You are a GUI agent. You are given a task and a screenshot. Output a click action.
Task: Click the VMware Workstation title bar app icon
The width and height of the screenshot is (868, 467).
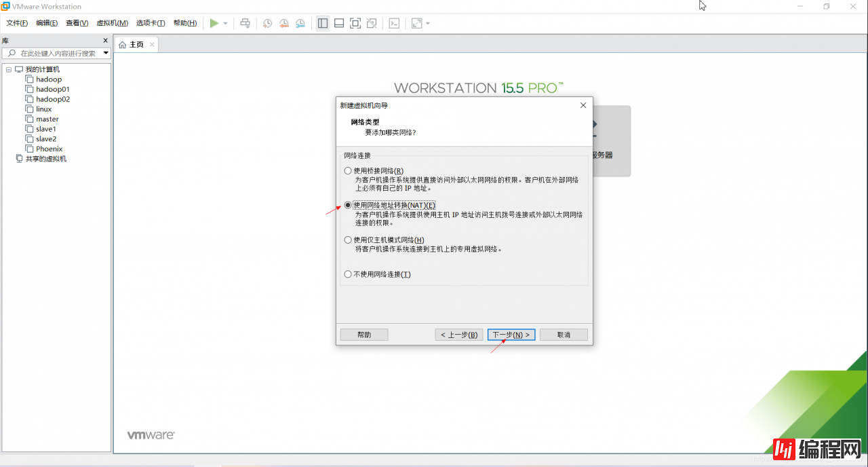pos(5,6)
